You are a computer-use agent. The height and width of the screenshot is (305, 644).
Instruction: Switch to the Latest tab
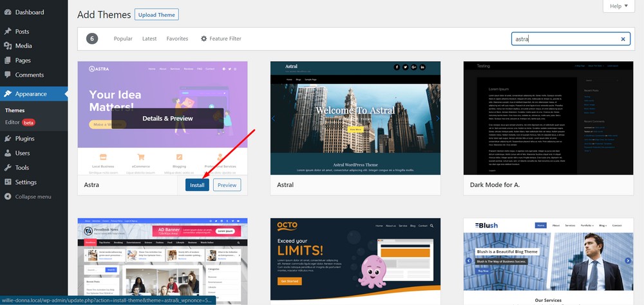pyautogui.click(x=149, y=39)
